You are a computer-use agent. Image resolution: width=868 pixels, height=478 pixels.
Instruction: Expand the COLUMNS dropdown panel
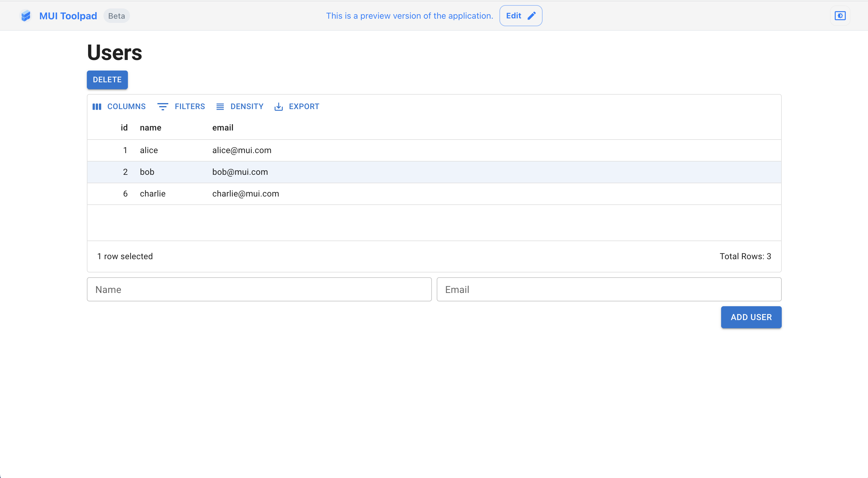click(x=118, y=107)
